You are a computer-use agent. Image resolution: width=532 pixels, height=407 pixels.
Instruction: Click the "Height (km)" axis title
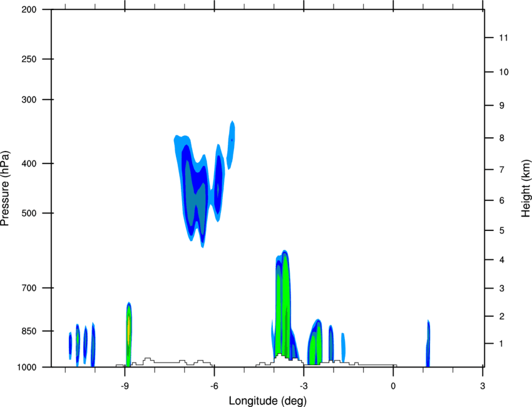pyautogui.click(x=526, y=188)
